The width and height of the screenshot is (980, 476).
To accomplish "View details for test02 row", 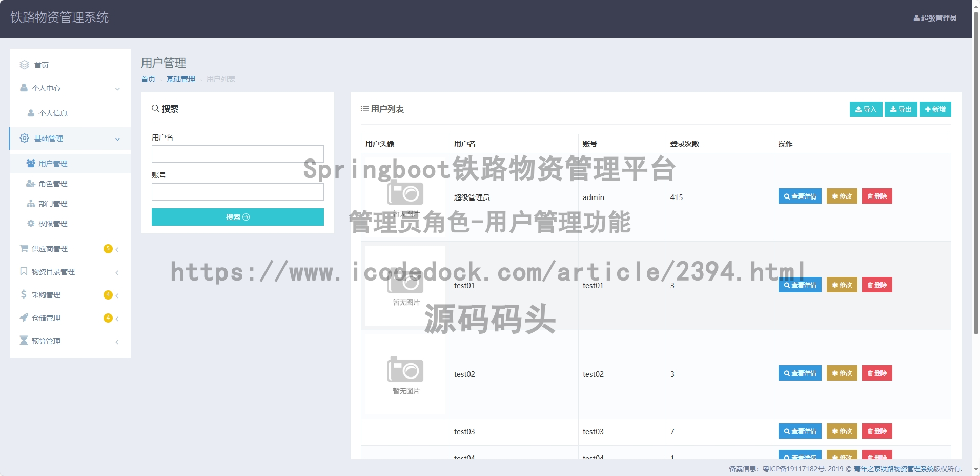I will [x=800, y=373].
